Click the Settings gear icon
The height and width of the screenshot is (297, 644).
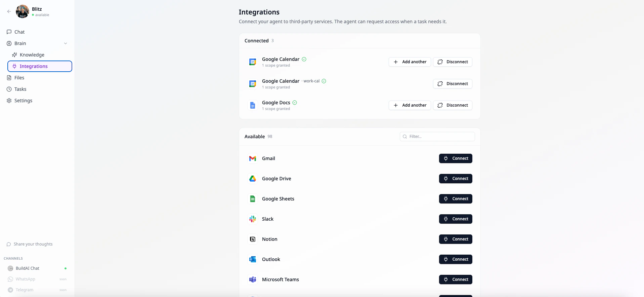point(9,101)
